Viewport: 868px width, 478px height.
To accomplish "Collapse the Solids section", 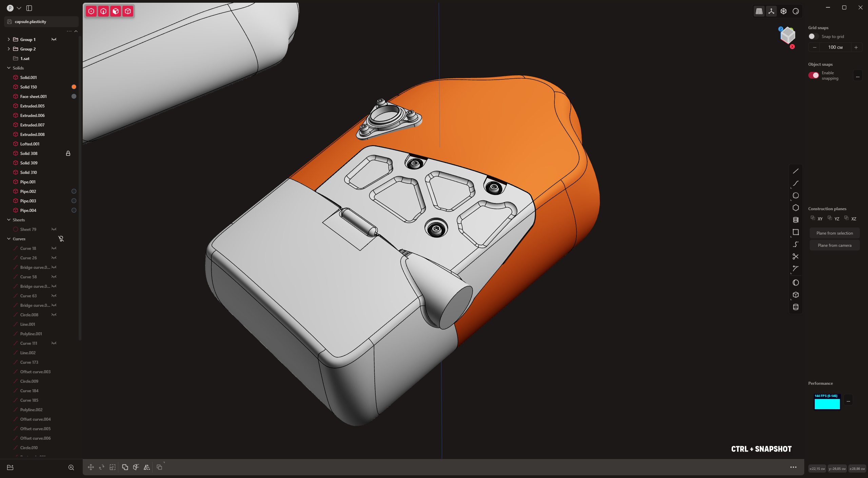I will [x=9, y=68].
